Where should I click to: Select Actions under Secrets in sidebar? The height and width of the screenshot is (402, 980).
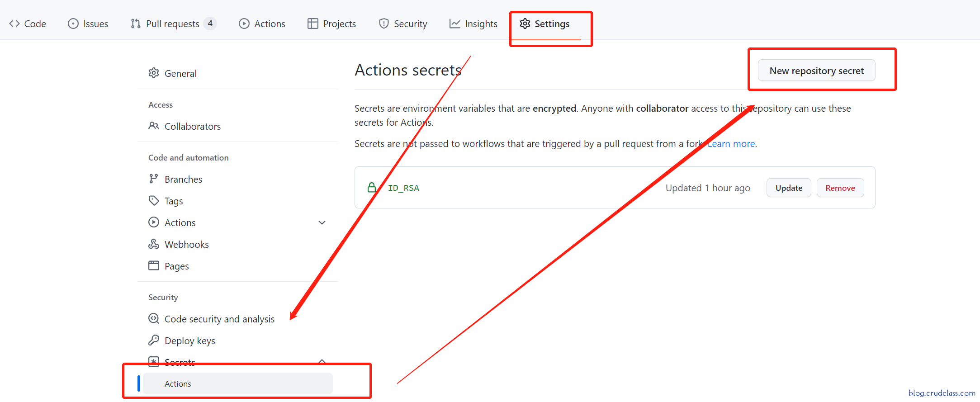(178, 384)
